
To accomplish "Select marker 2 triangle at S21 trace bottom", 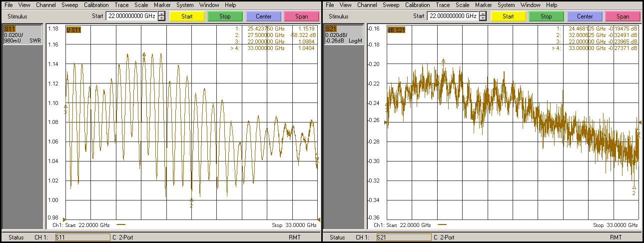I will coord(634,187).
